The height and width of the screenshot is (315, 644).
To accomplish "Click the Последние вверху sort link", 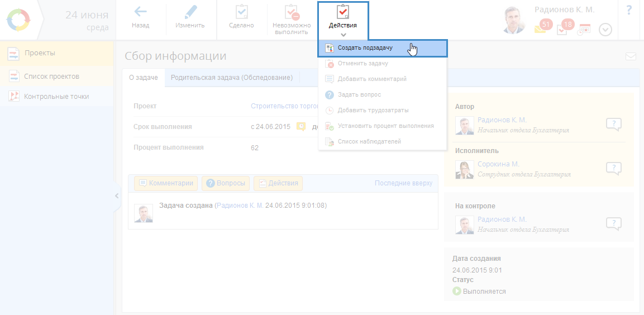I will pyautogui.click(x=403, y=183).
